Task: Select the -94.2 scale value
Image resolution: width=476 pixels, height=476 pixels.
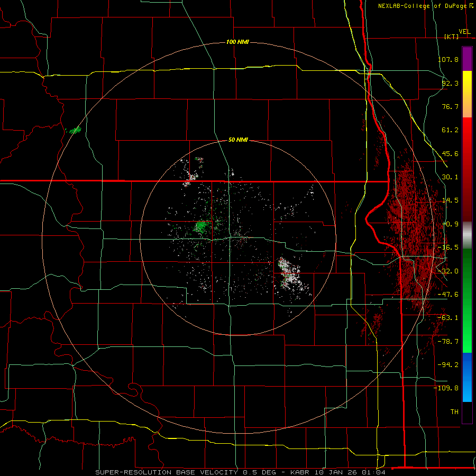Action: coord(448,364)
